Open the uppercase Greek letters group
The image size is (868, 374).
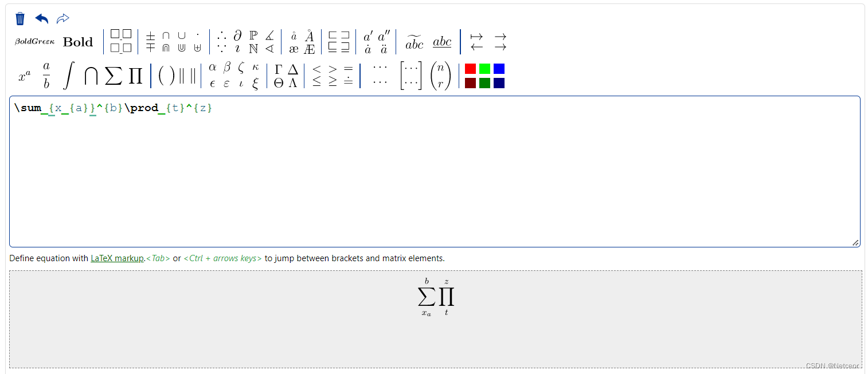click(286, 76)
